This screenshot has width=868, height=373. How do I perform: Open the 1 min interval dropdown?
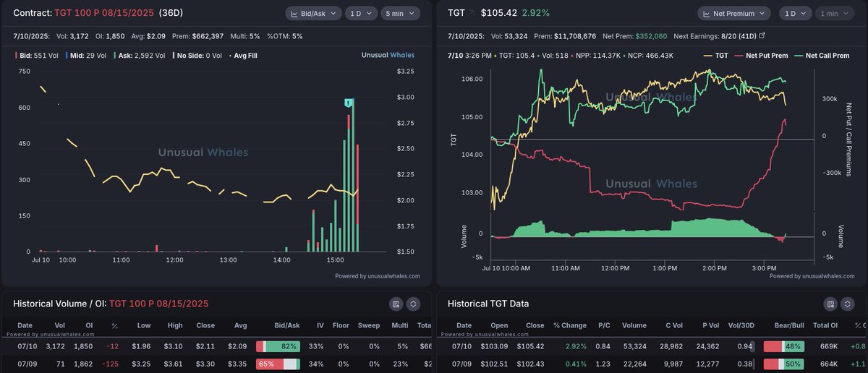[x=835, y=14]
